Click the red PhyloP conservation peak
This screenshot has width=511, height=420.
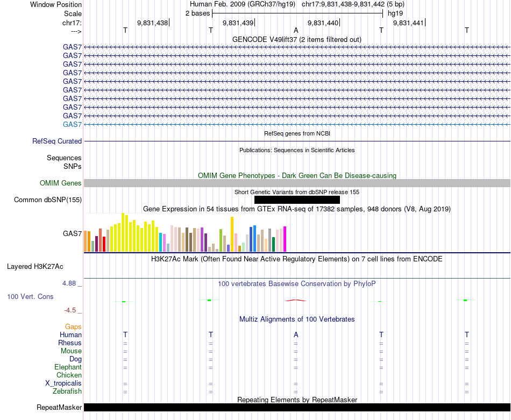(x=296, y=301)
